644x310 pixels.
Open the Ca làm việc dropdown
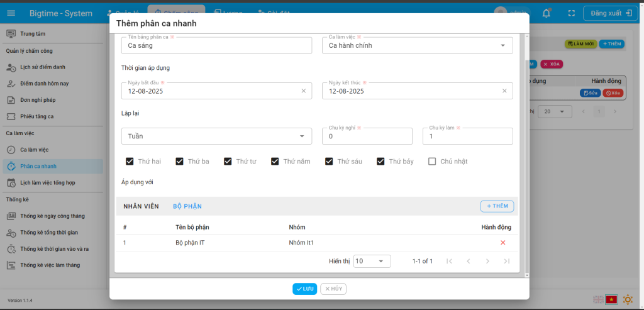(417, 45)
